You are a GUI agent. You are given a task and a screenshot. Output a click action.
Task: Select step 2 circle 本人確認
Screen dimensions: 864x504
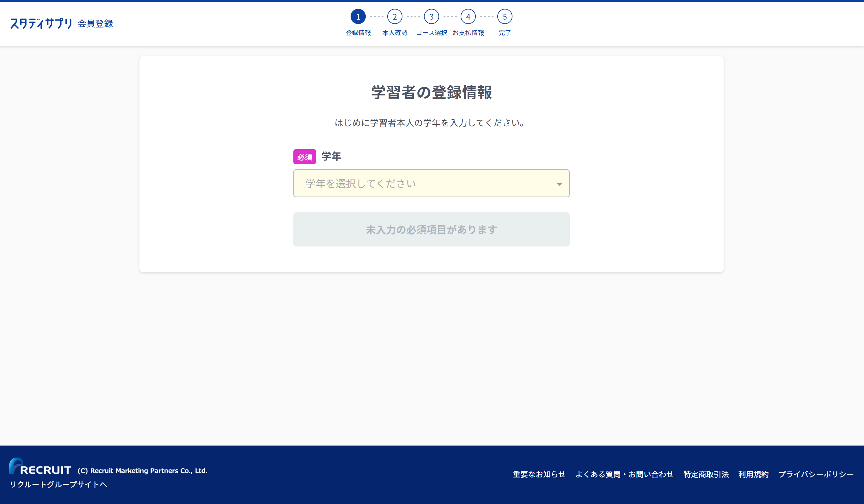point(395,16)
